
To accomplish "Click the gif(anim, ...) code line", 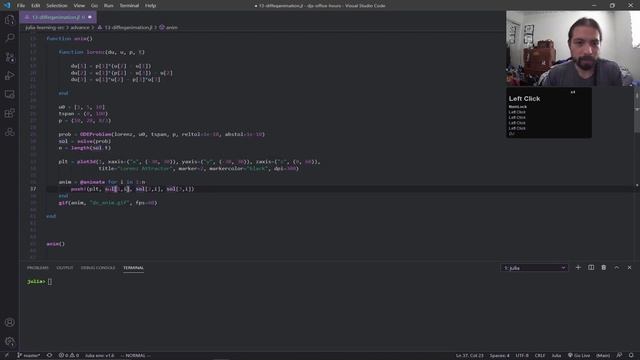I will (108, 203).
